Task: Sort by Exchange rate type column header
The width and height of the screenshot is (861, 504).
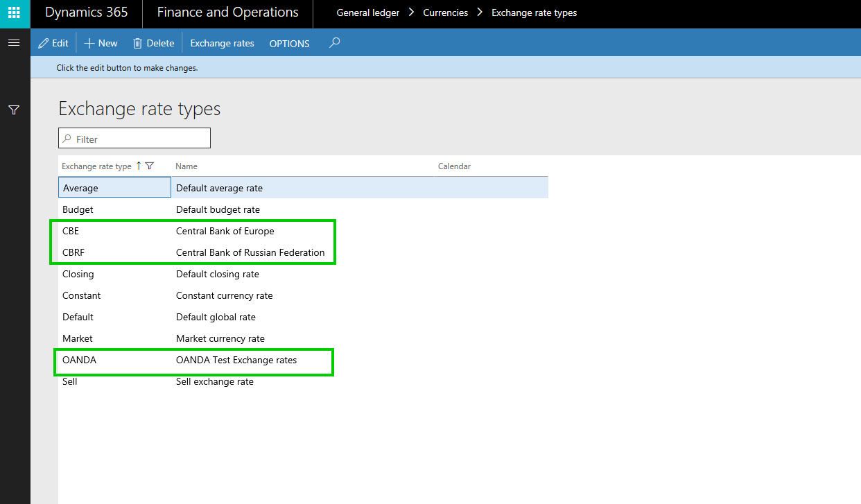Action: pyautogui.click(x=96, y=166)
